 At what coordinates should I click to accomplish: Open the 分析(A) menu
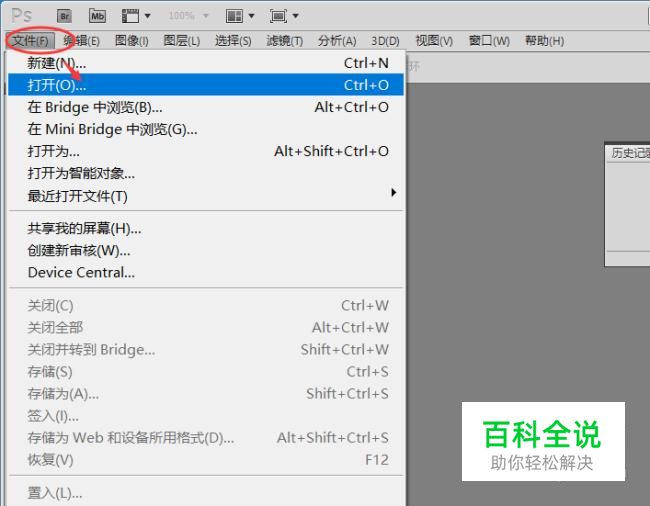click(x=337, y=41)
